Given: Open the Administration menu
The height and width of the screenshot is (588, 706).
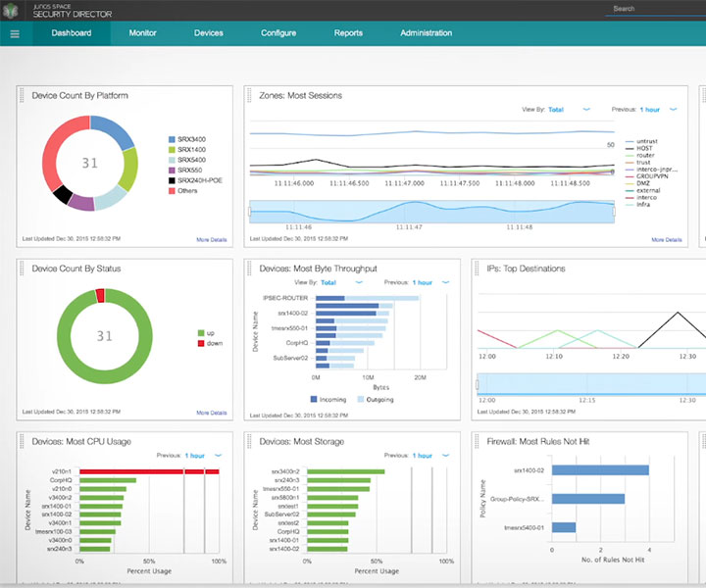Looking at the screenshot, I should tap(426, 33).
